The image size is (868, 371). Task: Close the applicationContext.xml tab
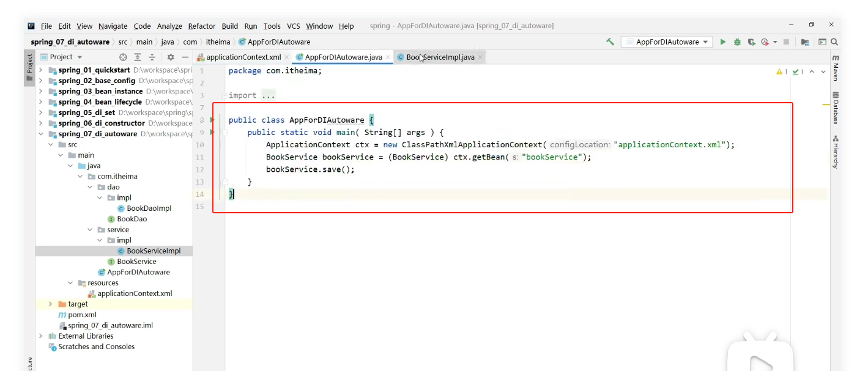point(286,57)
